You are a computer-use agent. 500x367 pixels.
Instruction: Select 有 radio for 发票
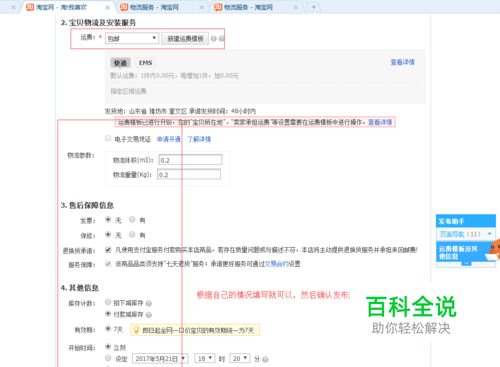132,219
